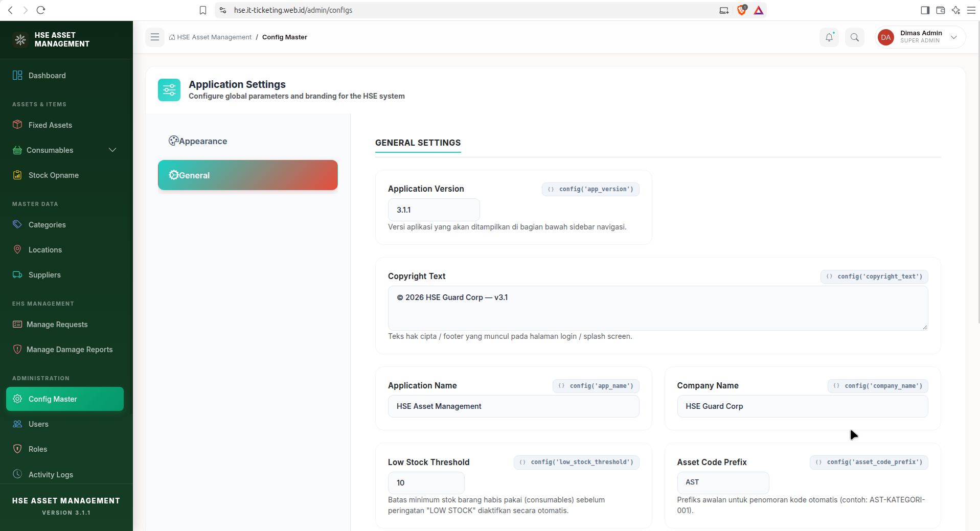980x531 pixels.
Task: Open the Brave Leo AI icon
Action: [x=955, y=10]
